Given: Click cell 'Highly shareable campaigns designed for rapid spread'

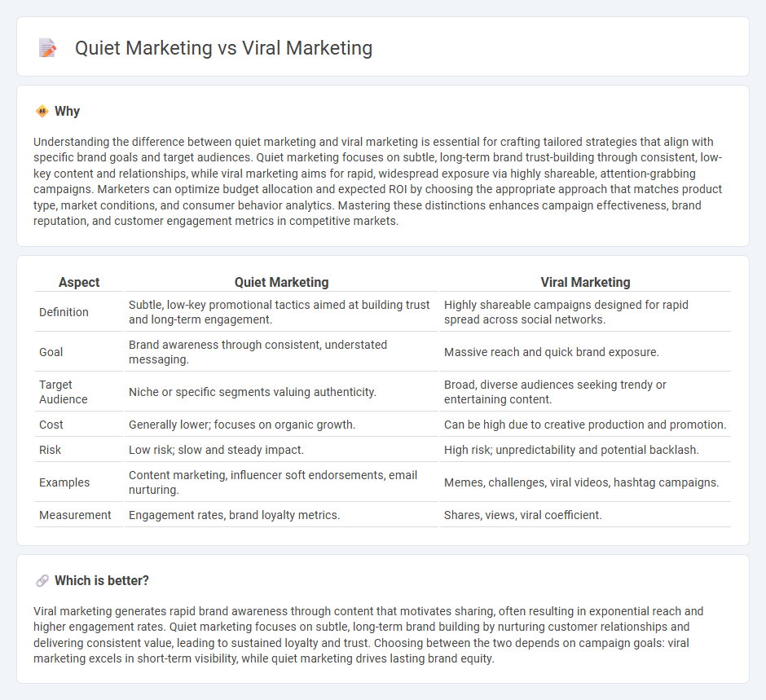Looking at the screenshot, I should 585,312.
